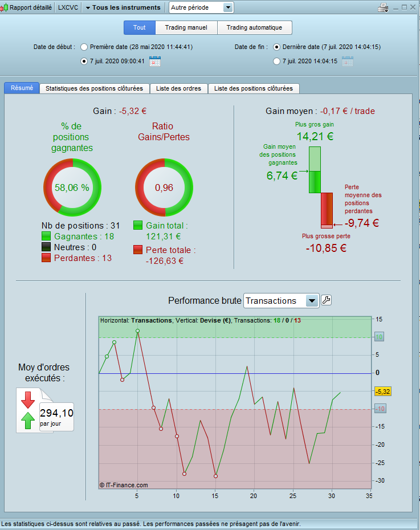Click the LXCVC label
Image resolution: width=420 pixels, height=530 pixels.
point(68,7)
